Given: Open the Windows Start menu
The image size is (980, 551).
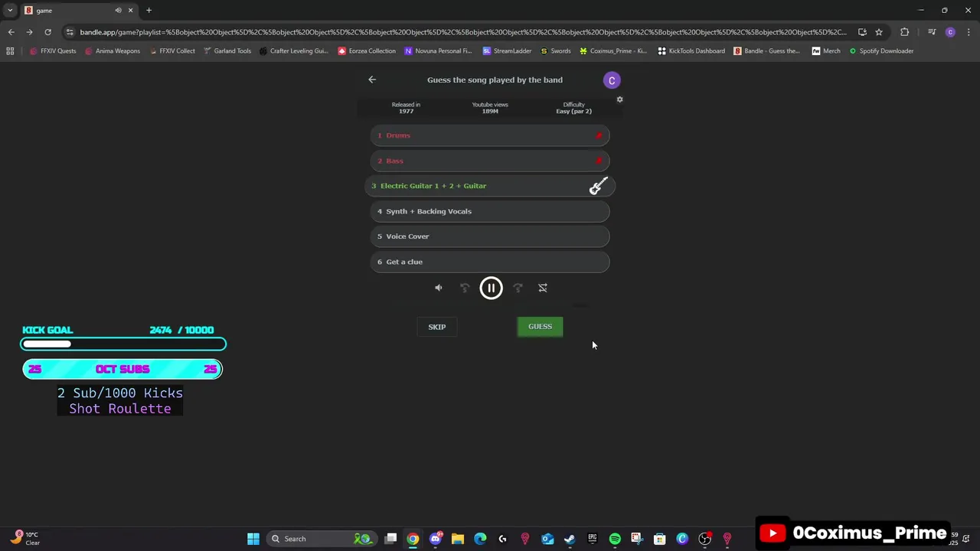Looking at the screenshot, I should pos(253,539).
